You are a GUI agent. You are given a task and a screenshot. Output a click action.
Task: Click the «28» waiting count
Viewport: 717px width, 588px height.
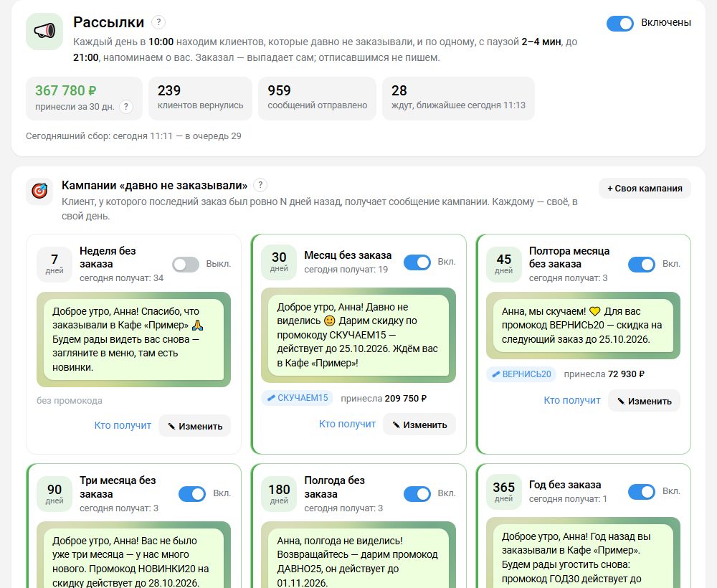(399, 90)
